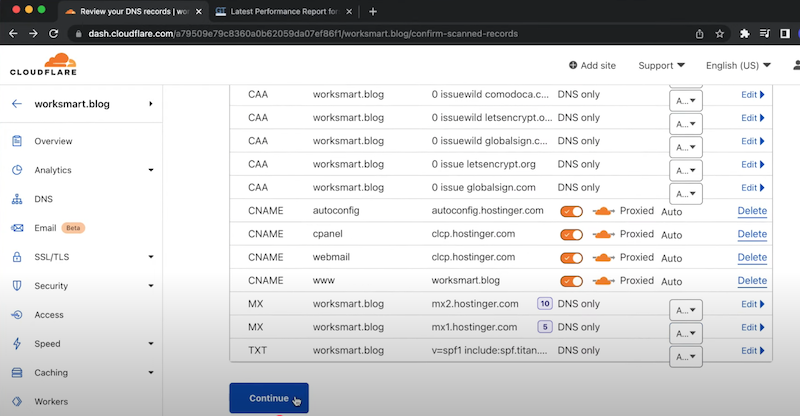Click orange cloud in autoconfig row
The height and width of the screenshot is (416, 800).
pos(603,211)
